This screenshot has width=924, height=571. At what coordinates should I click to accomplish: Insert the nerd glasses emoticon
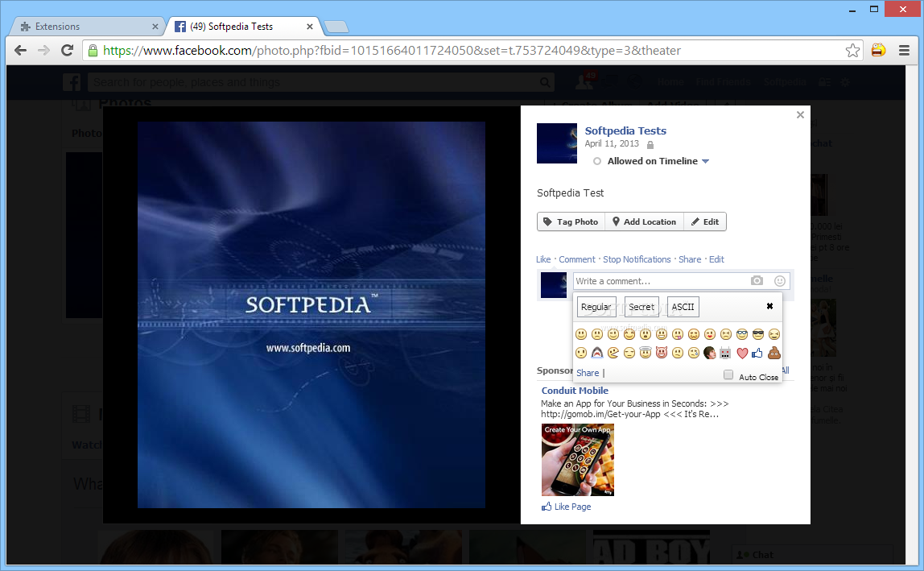pos(742,334)
